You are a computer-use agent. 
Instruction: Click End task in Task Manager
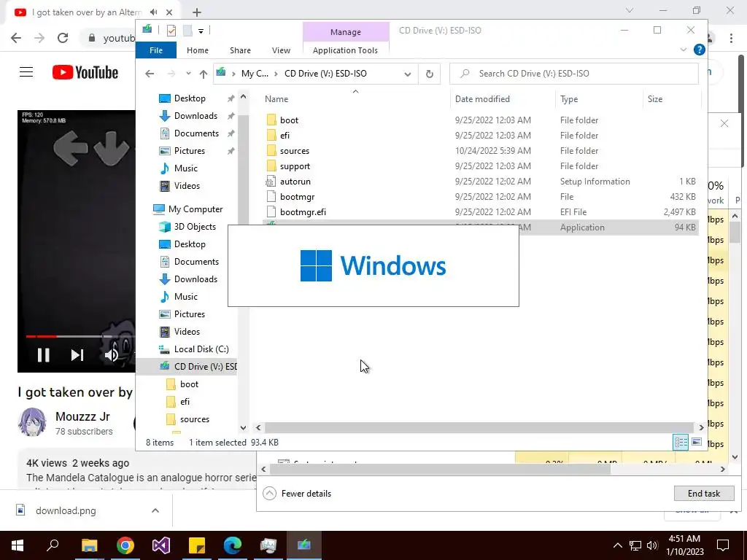tap(704, 494)
